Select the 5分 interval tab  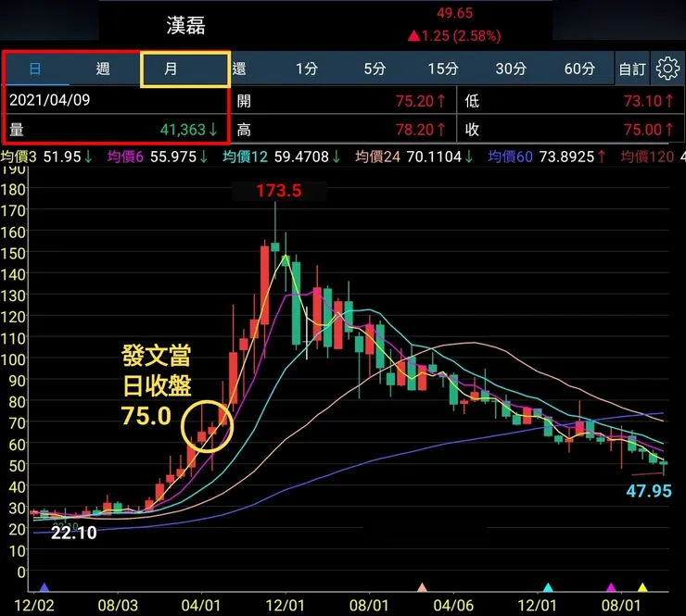(x=375, y=69)
